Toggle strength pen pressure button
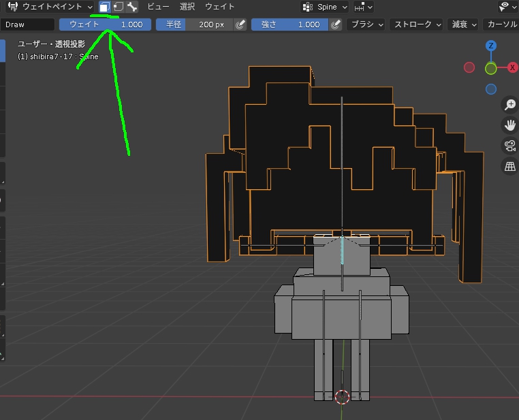Screen dimensions: 519x420 pos(335,25)
